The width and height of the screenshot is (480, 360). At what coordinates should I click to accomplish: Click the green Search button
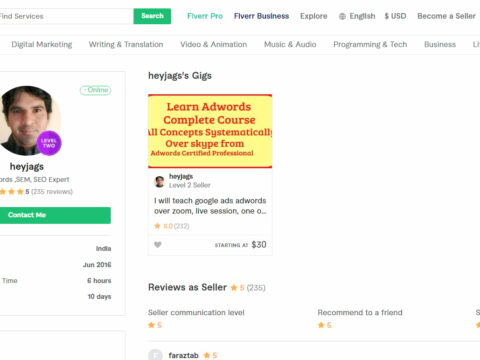pos(152,16)
